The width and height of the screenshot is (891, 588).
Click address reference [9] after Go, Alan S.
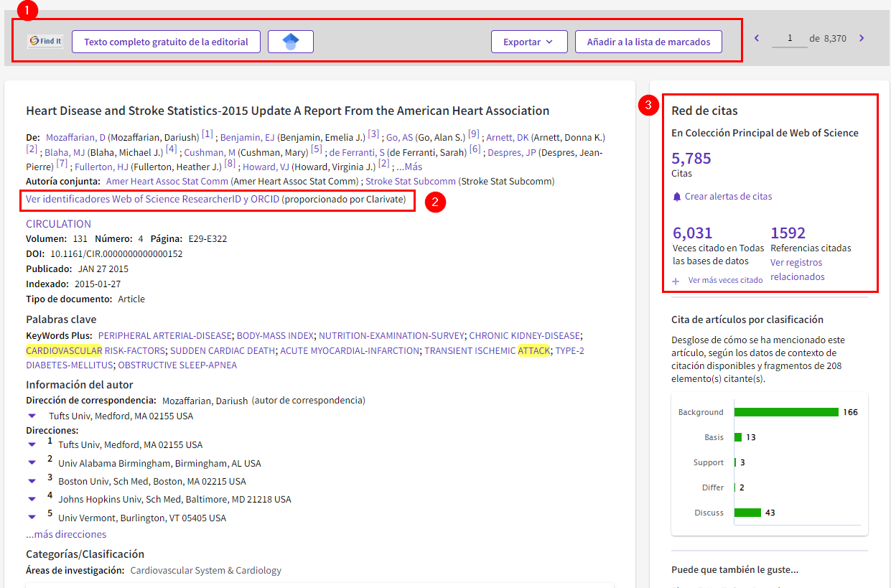coord(474,134)
